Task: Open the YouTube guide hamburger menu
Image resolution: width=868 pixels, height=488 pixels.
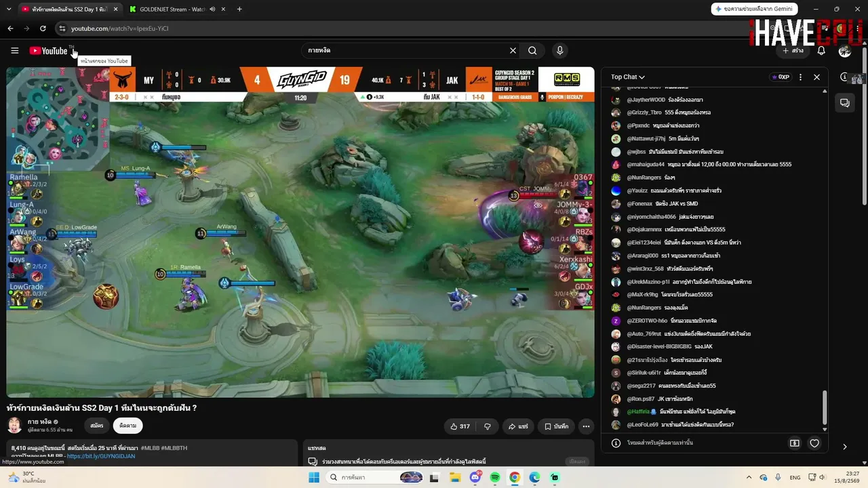Action: click(x=14, y=51)
